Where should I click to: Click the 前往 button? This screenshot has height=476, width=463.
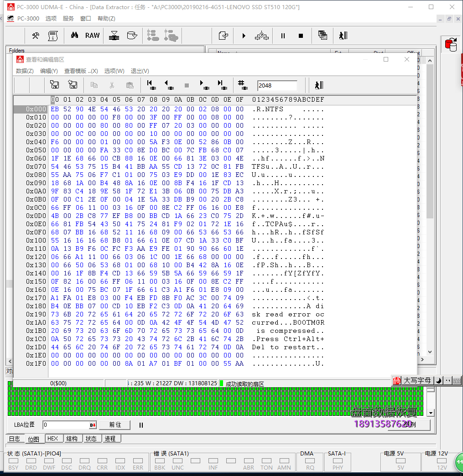[x=115, y=424]
